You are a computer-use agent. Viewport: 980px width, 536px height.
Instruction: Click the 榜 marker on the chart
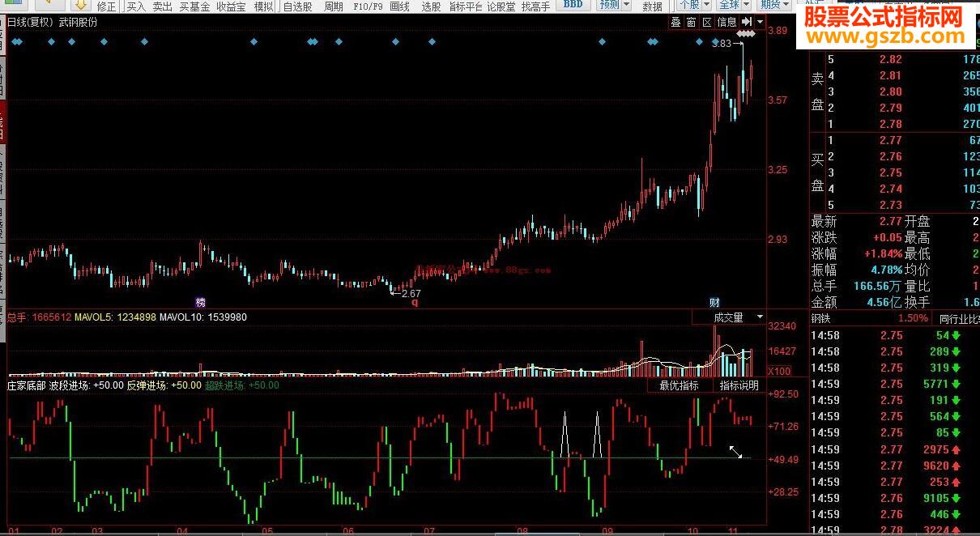201,301
